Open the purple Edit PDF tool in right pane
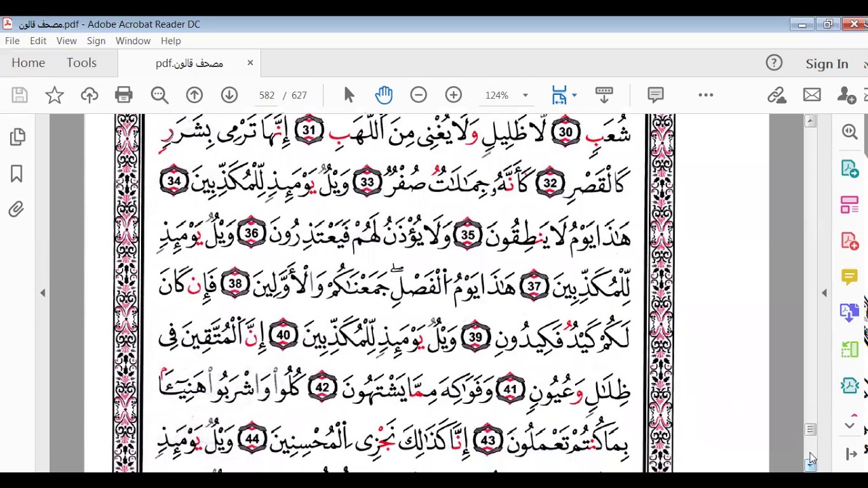This screenshot has height=488, width=868. [x=850, y=312]
